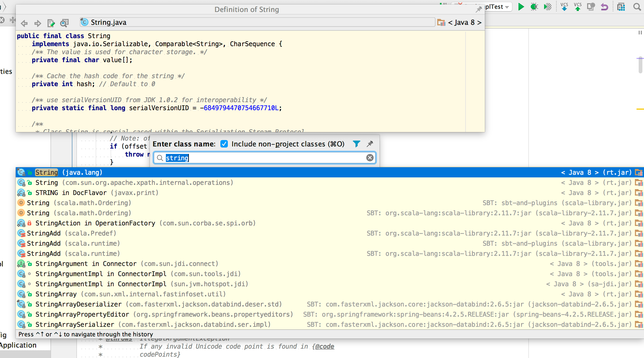644x358 pixels.
Task: Open the filter funnel dropdown
Action: tap(356, 144)
